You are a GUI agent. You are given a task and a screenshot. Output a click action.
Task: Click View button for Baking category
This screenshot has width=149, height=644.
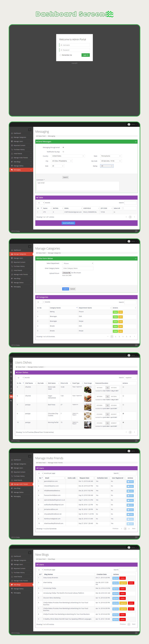click(115, 312)
